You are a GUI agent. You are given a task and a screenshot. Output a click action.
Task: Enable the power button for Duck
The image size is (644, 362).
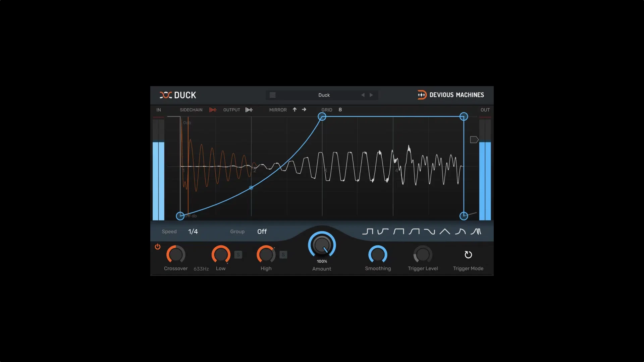(157, 247)
